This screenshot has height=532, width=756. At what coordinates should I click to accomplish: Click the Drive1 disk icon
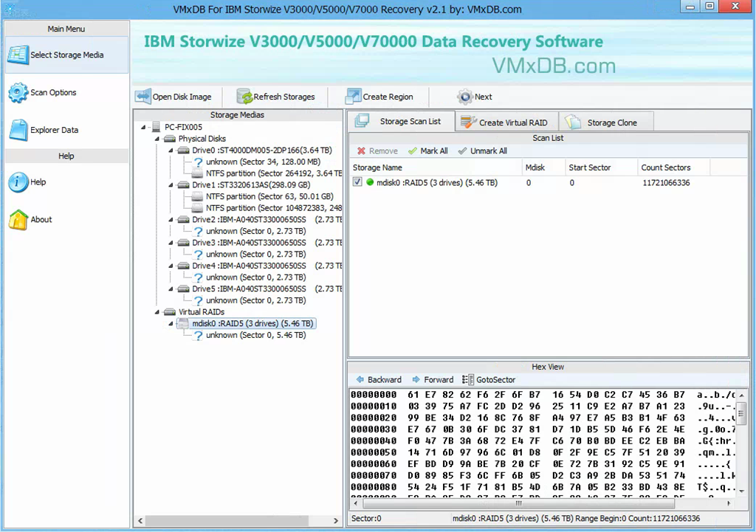click(184, 185)
